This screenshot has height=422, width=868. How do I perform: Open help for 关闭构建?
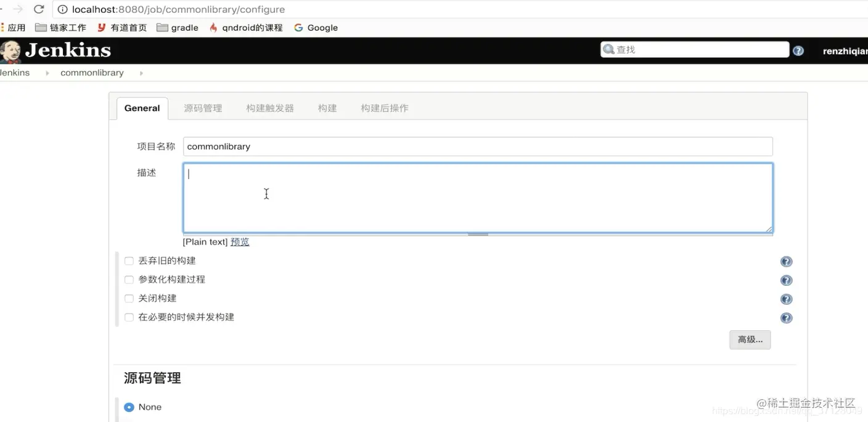786,299
